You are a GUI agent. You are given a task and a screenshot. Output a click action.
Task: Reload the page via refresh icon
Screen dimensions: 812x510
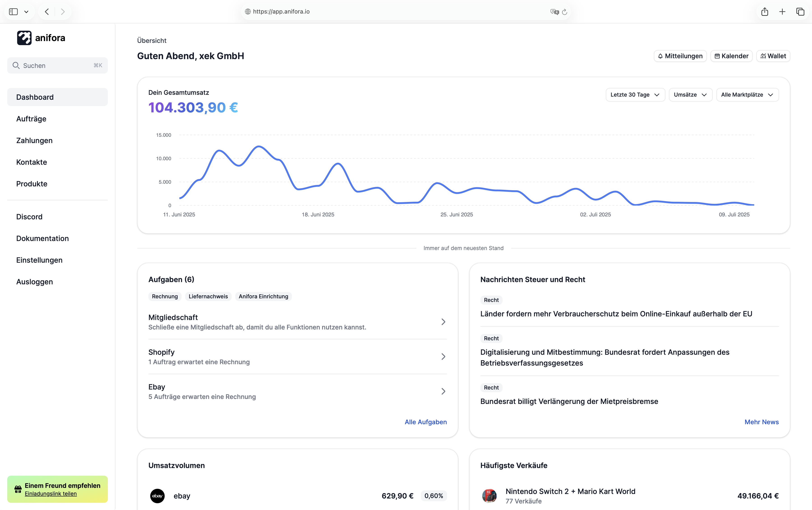tap(565, 12)
